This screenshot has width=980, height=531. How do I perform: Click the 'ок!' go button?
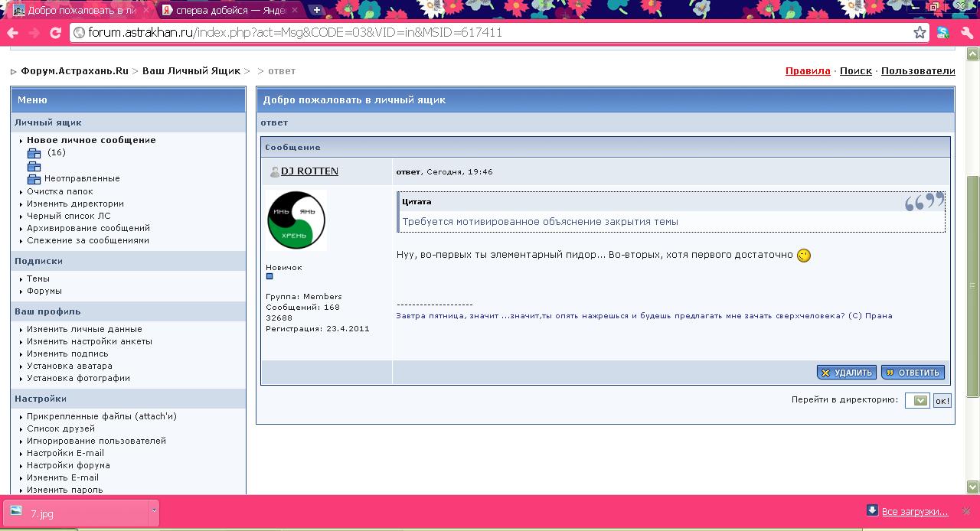coord(942,400)
